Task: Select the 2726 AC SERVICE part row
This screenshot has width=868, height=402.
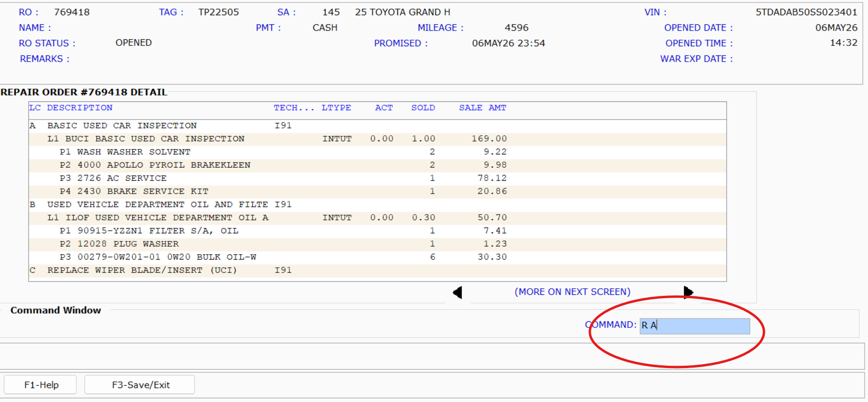Action: point(377,178)
